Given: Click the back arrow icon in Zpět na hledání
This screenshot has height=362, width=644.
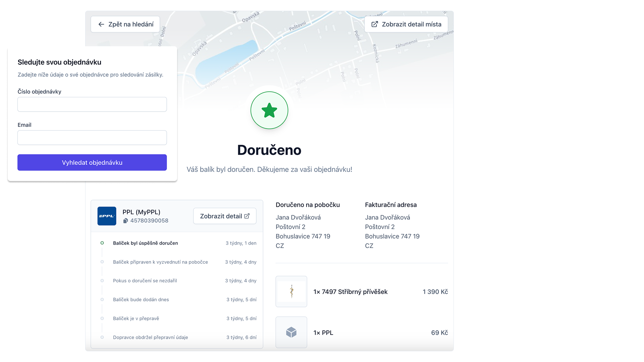Looking at the screenshot, I should 101,24.
